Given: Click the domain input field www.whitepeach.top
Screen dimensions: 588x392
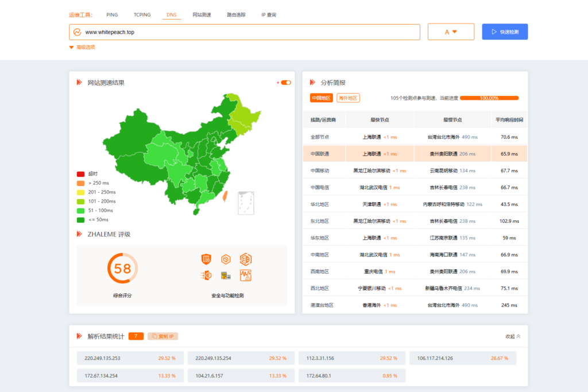Looking at the screenshot, I should 245,32.
